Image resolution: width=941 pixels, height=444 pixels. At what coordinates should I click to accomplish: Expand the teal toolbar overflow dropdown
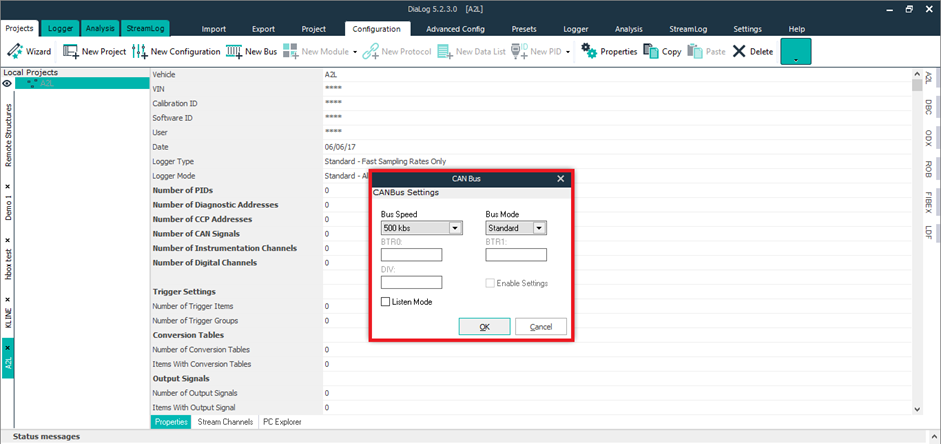796,52
